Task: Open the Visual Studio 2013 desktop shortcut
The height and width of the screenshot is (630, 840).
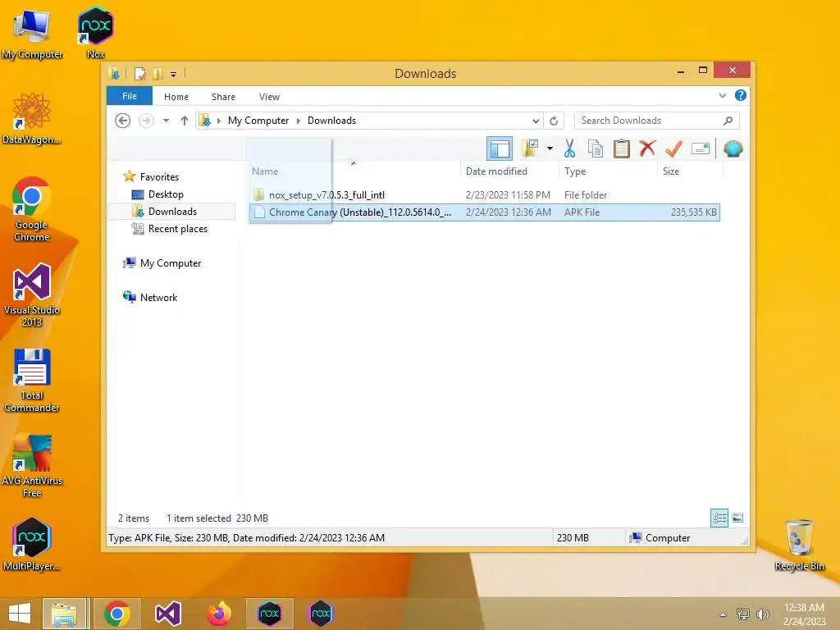Action: pos(32,294)
